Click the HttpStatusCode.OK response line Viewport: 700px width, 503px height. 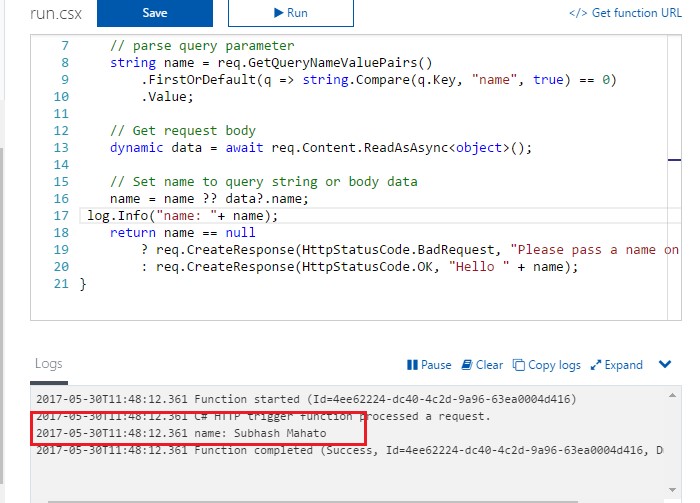(359, 267)
